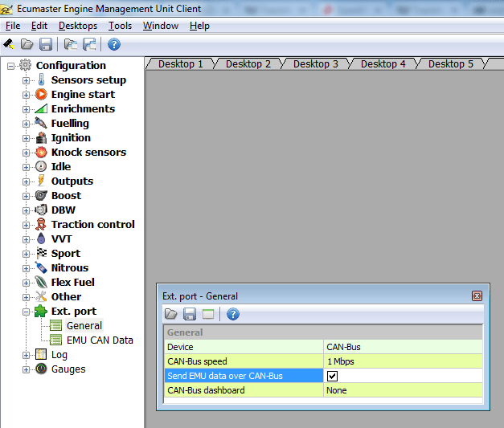Click the Traction control icon
The image size is (504, 428).
tap(41, 224)
